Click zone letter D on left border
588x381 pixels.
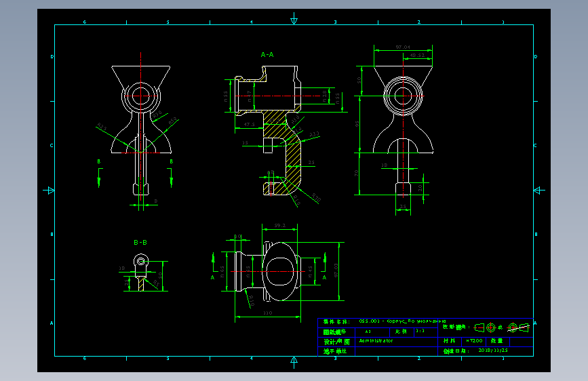(x=52, y=57)
